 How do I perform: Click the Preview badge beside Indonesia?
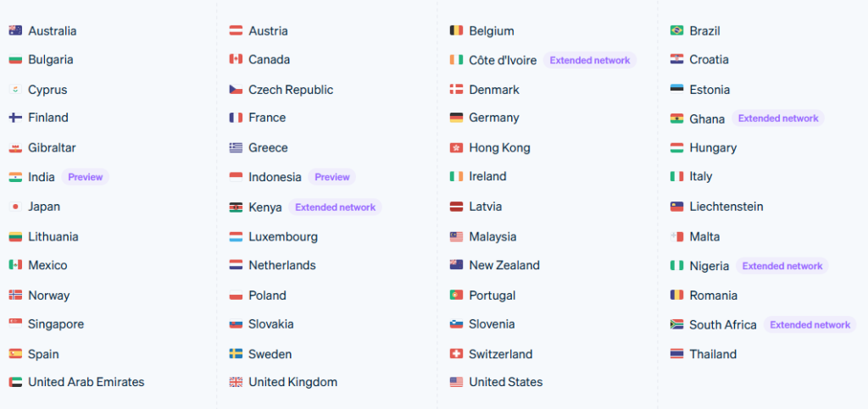331,177
